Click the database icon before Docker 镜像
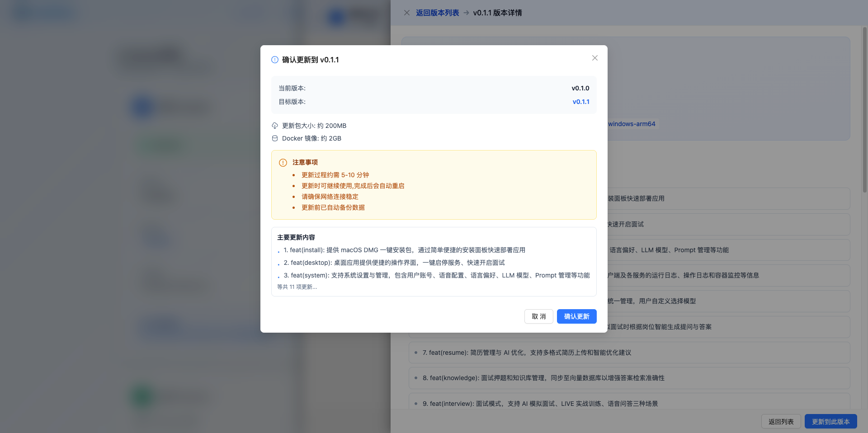The height and width of the screenshot is (433, 868). [274, 138]
